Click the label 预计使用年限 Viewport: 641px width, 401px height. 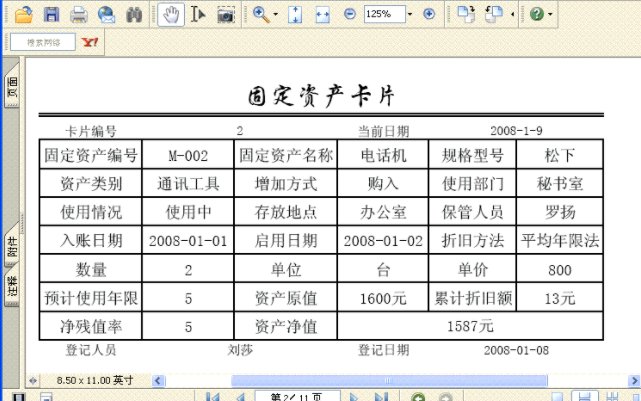tap(91, 298)
